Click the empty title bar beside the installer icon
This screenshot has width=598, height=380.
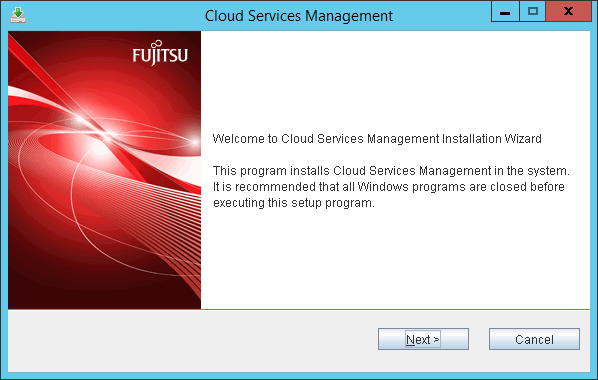point(114,15)
